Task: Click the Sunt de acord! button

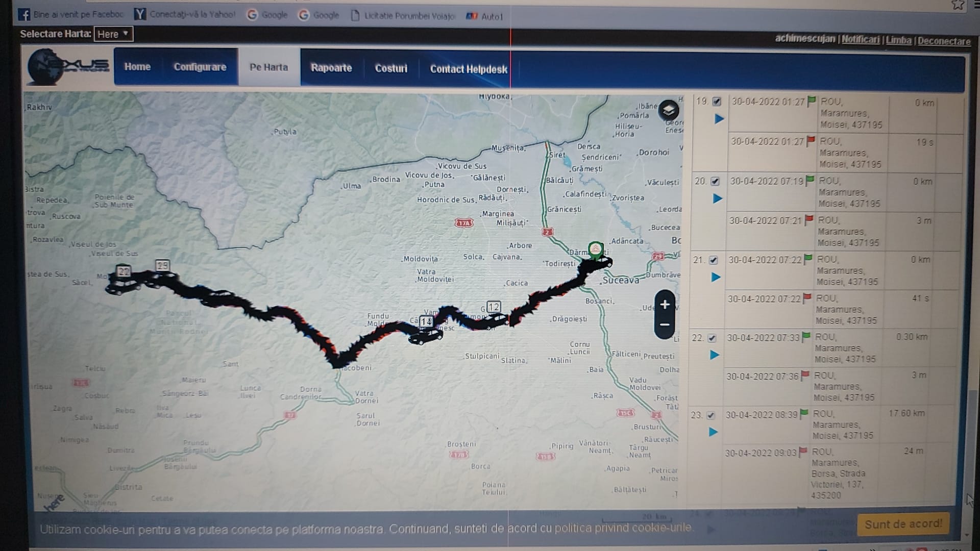Action: (x=903, y=524)
